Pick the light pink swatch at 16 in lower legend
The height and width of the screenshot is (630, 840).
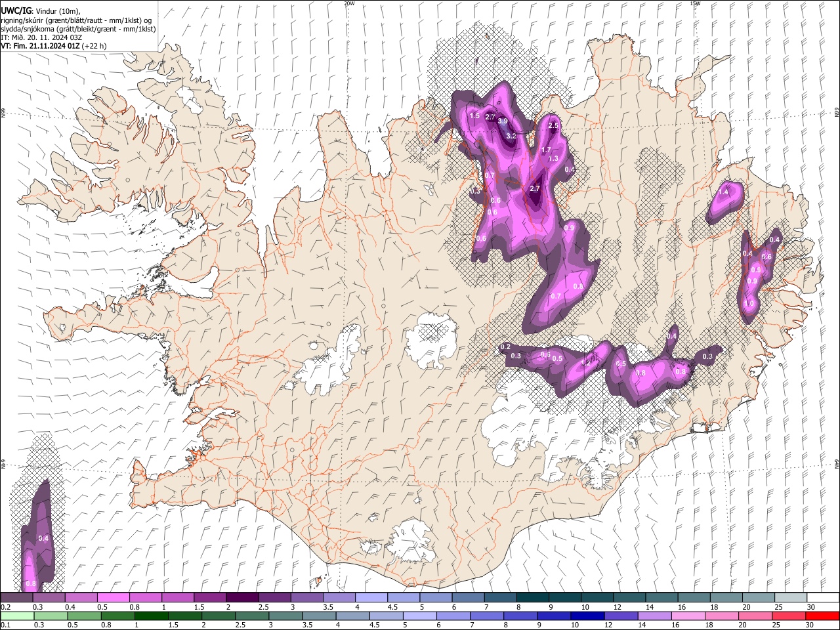pos(689,616)
